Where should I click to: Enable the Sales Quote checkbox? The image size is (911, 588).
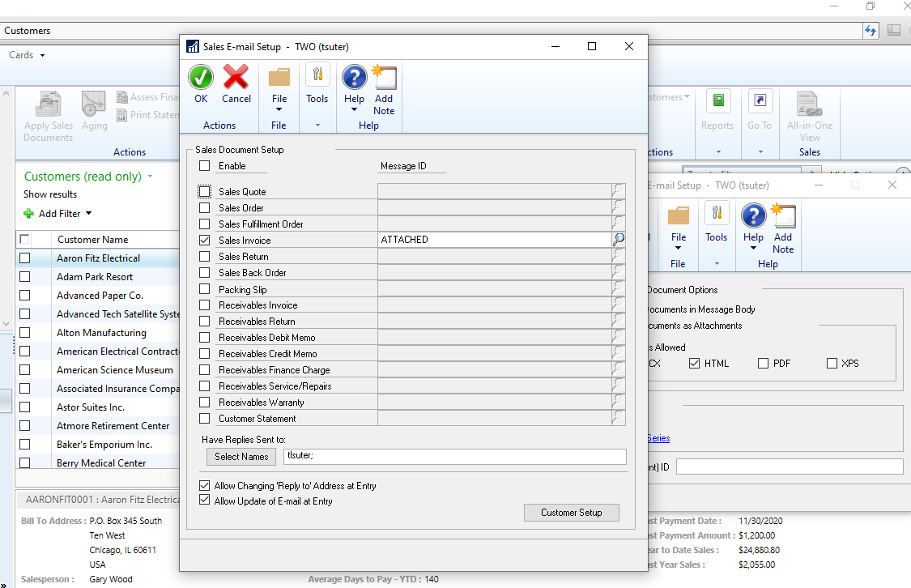(x=205, y=191)
